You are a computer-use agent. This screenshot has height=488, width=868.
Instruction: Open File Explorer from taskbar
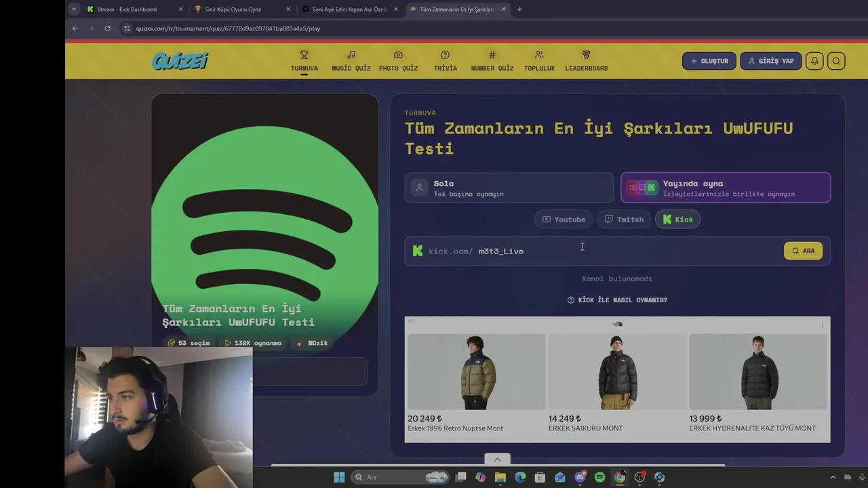(x=500, y=477)
